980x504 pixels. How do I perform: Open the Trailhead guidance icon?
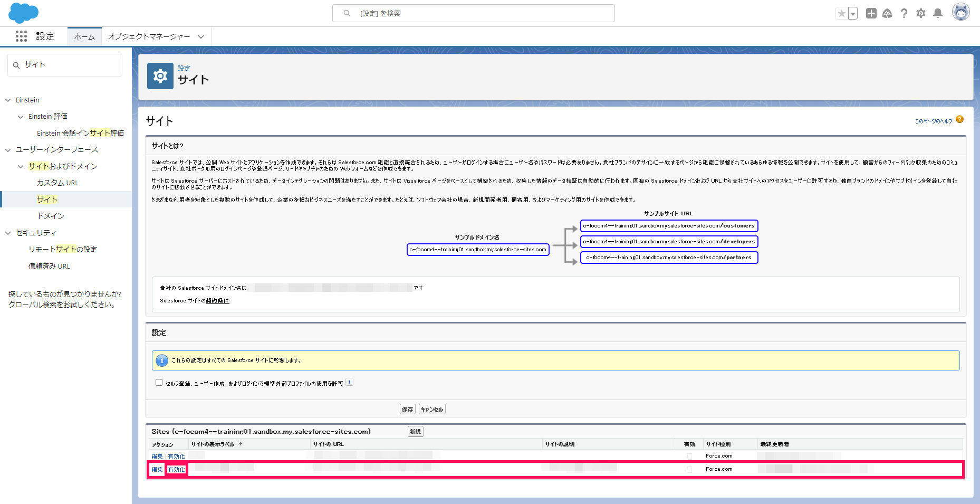coord(887,13)
